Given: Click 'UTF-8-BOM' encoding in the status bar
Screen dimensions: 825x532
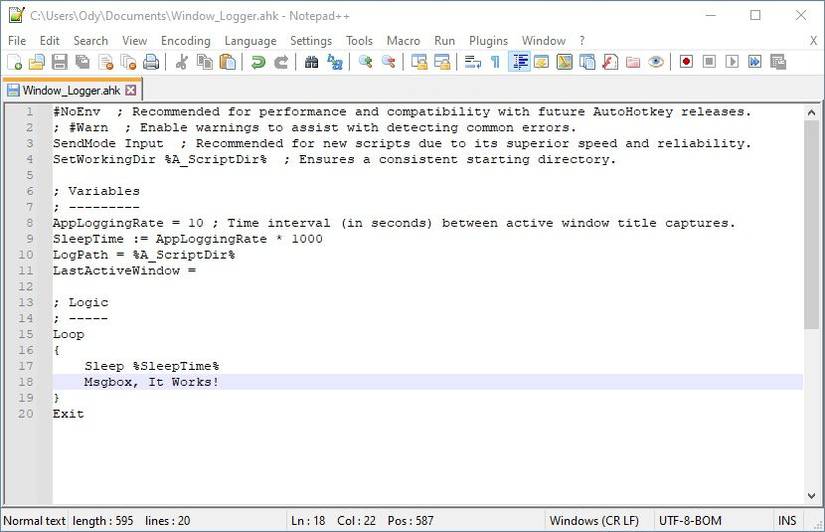Looking at the screenshot, I should click(690, 520).
